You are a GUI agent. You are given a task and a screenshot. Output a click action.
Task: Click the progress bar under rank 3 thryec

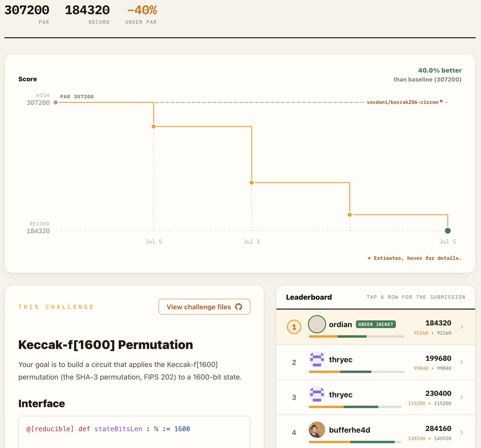point(355,407)
